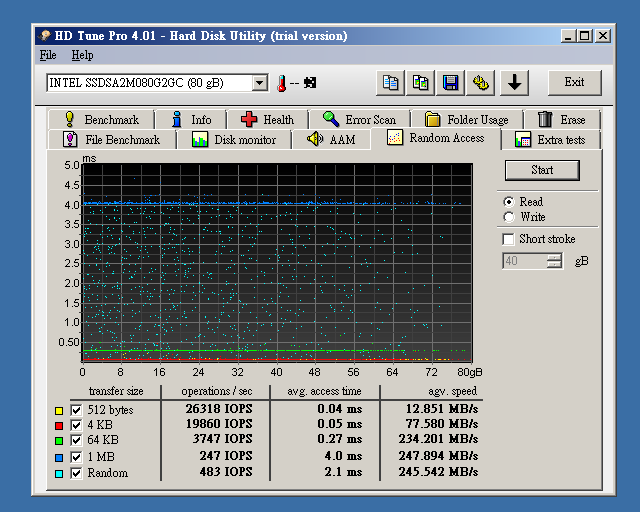This screenshot has height=512, width=640.
Task: Open the File Benchmark tab
Action: [111, 140]
